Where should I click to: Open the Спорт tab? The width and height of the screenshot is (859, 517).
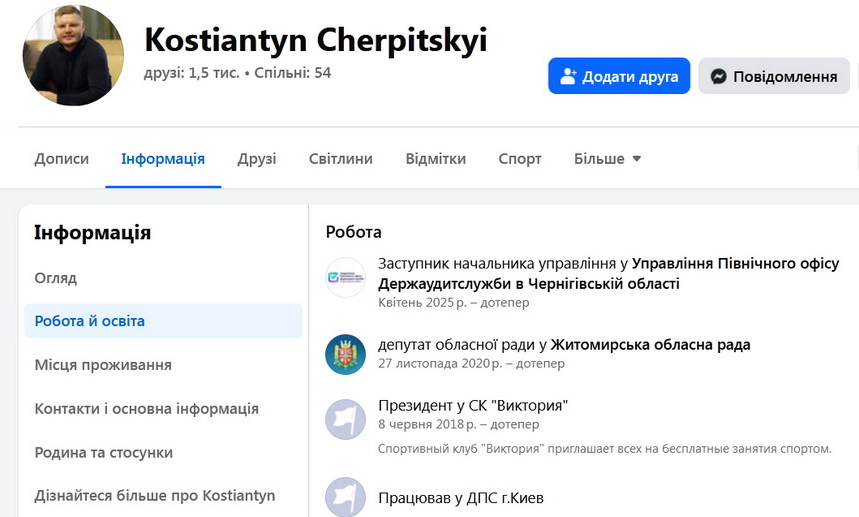(x=520, y=158)
